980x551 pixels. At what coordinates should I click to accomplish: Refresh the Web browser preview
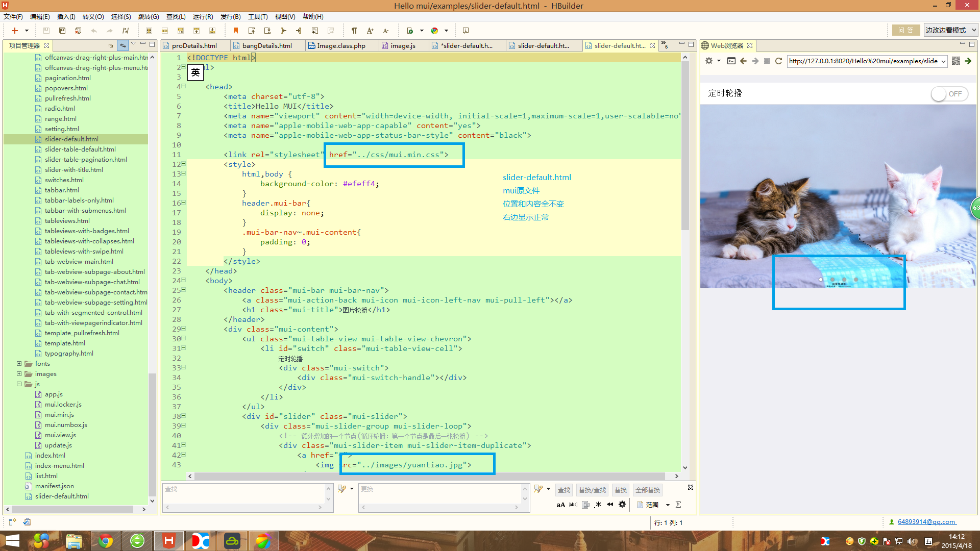[778, 61]
